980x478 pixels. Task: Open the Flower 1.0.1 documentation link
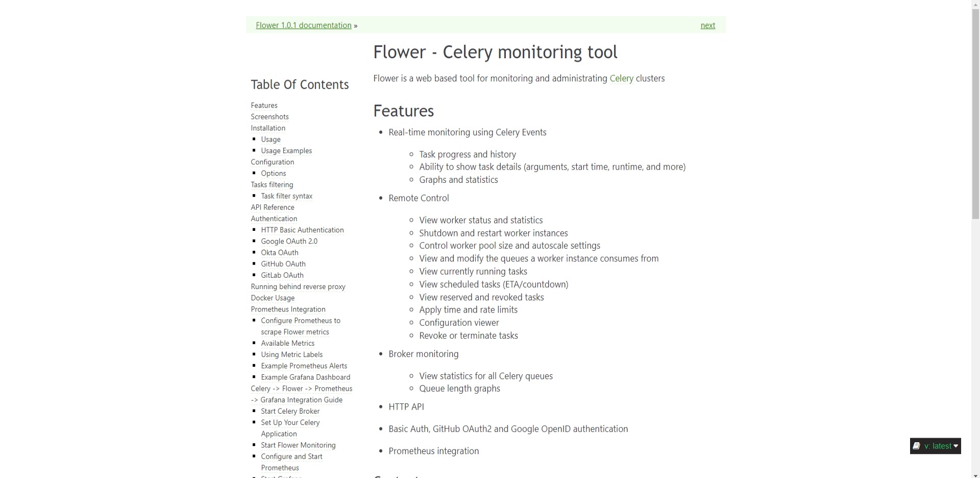click(303, 26)
